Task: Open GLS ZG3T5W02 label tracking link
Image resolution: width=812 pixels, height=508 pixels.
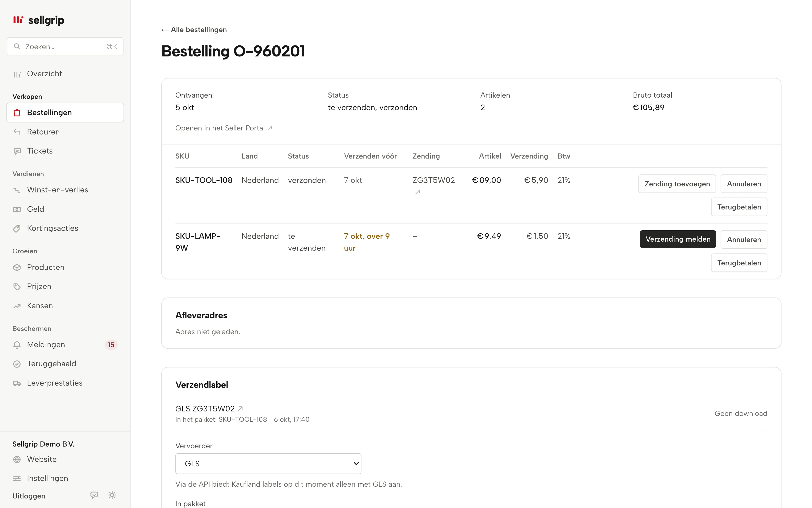Action: pos(209,409)
